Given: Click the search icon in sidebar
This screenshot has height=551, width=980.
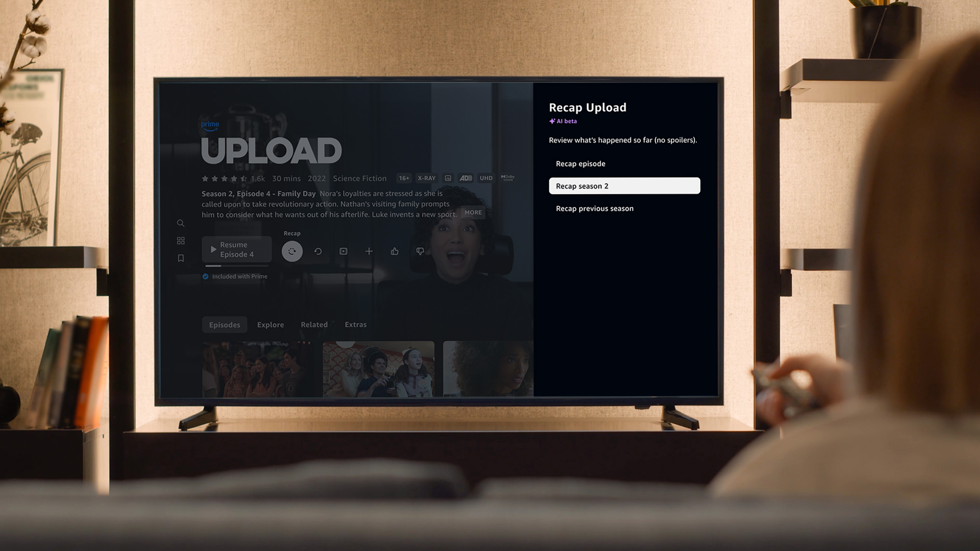Looking at the screenshot, I should point(180,223).
